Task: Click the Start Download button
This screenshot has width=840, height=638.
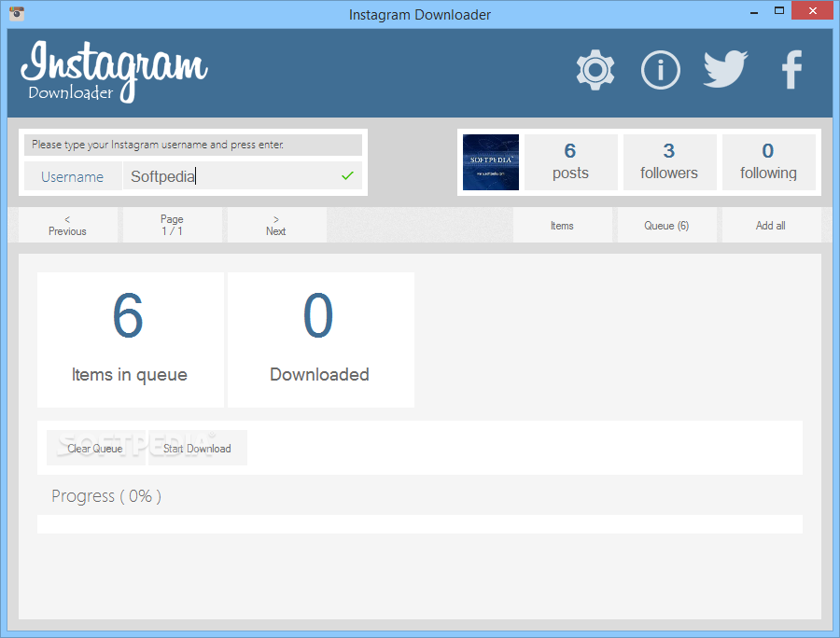Action: tap(197, 448)
